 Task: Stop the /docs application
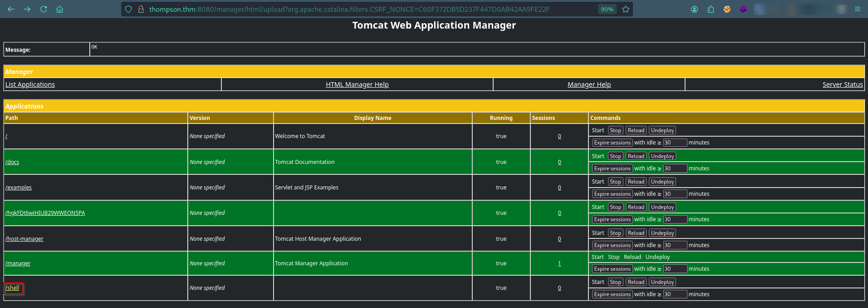click(615, 156)
